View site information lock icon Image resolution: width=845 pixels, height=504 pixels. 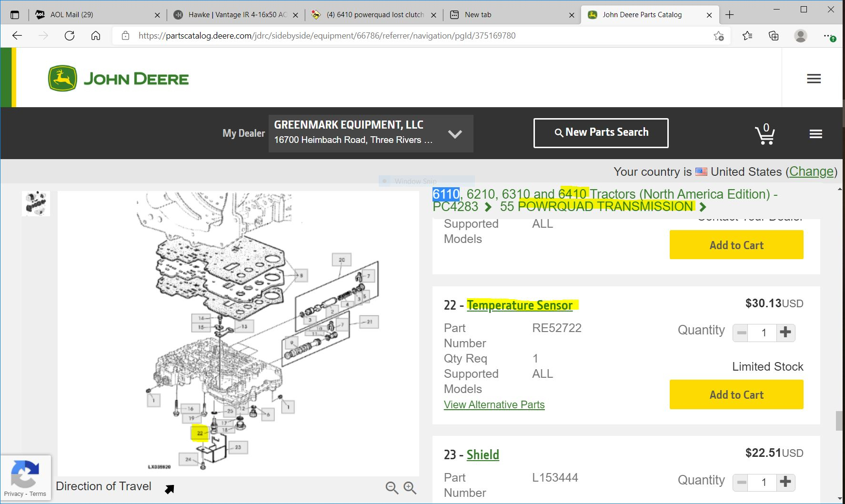tap(125, 36)
